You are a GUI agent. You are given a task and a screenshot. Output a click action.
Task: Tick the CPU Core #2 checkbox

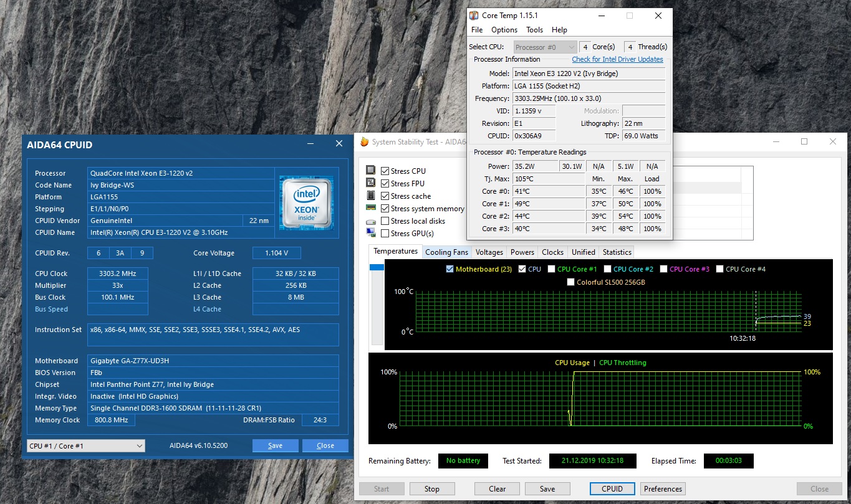click(x=607, y=269)
